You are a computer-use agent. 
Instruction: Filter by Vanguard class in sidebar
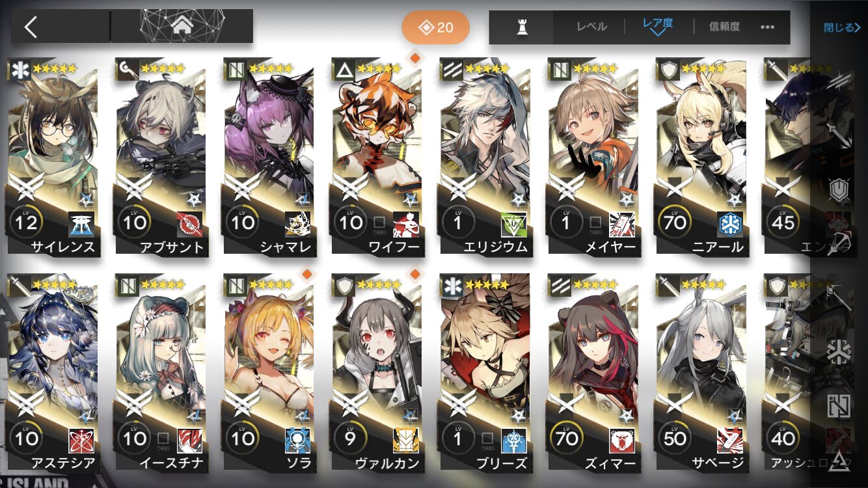click(x=839, y=82)
